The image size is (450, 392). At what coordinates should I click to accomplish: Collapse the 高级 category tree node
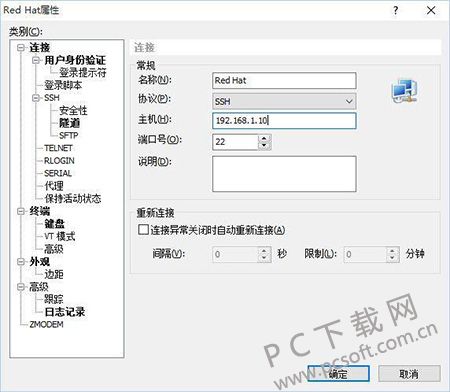click(x=21, y=287)
